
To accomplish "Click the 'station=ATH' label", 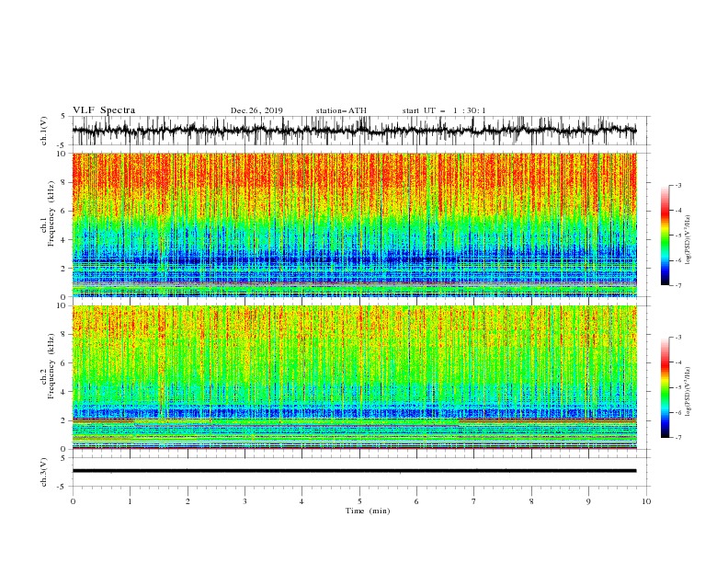I will (x=341, y=110).
